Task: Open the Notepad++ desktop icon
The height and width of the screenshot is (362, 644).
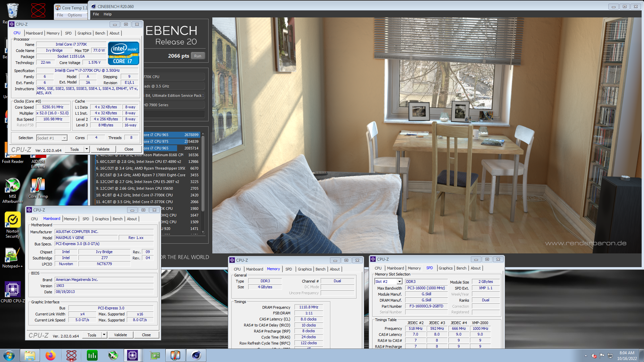Action: pyautogui.click(x=12, y=258)
